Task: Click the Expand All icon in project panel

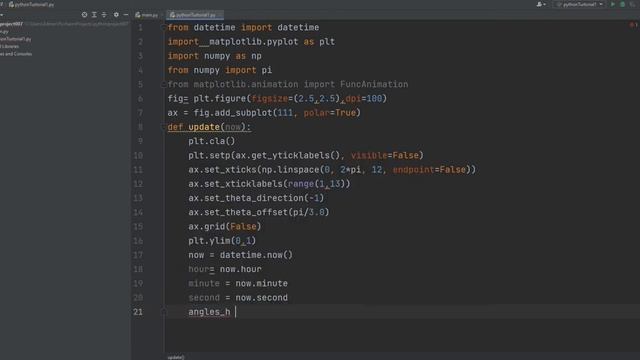Action: click(x=94, y=15)
